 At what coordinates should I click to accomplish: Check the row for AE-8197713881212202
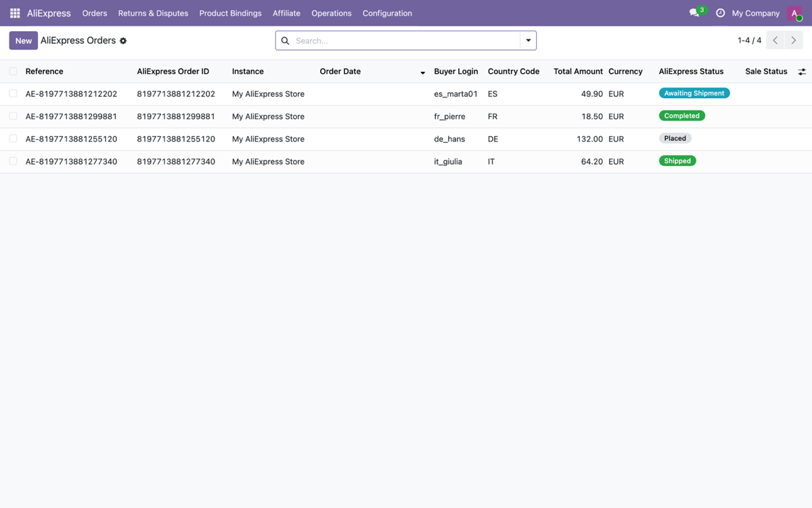point(13,93)
